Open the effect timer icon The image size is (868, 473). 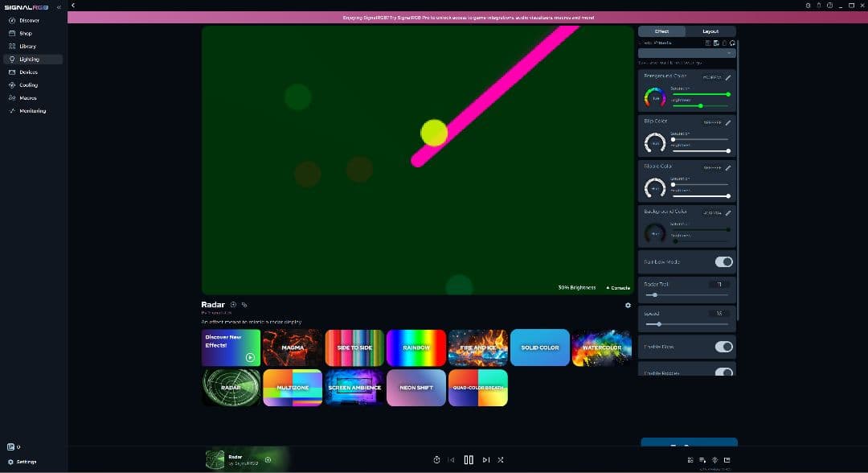tap(436, 460)
